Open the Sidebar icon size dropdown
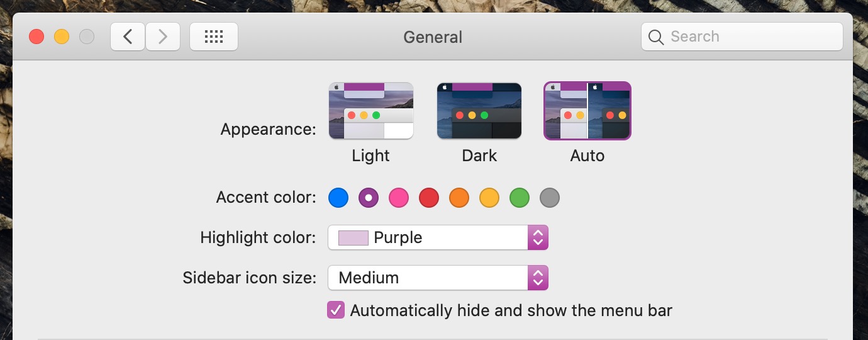The width and height of the screenshot is (868, 340). pyautogui.click(x=438, y=278)
